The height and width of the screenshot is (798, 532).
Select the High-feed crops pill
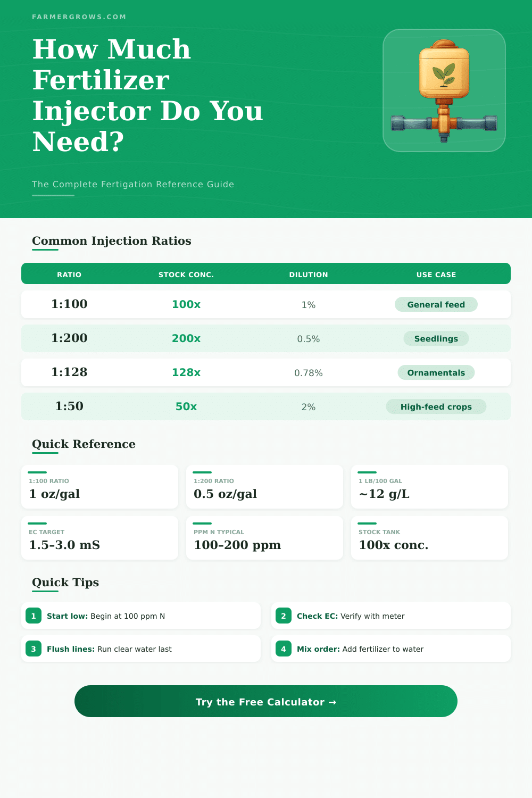436,406
